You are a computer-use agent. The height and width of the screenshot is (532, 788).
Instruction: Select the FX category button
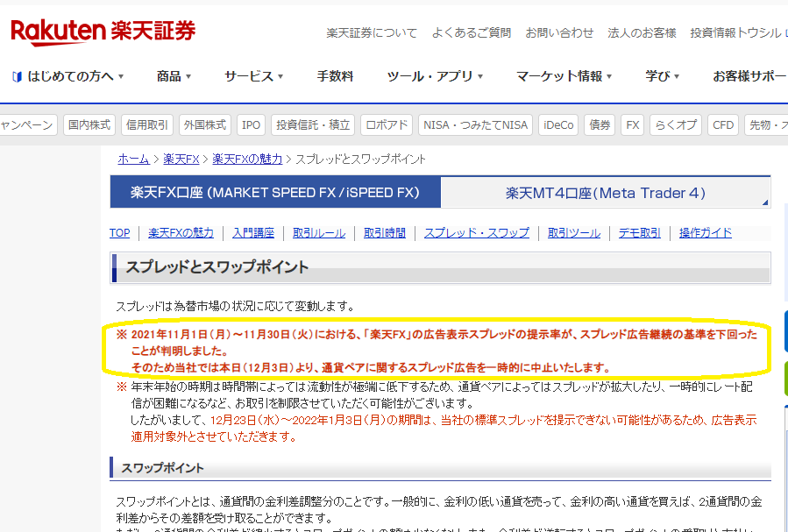click(633, 125)
